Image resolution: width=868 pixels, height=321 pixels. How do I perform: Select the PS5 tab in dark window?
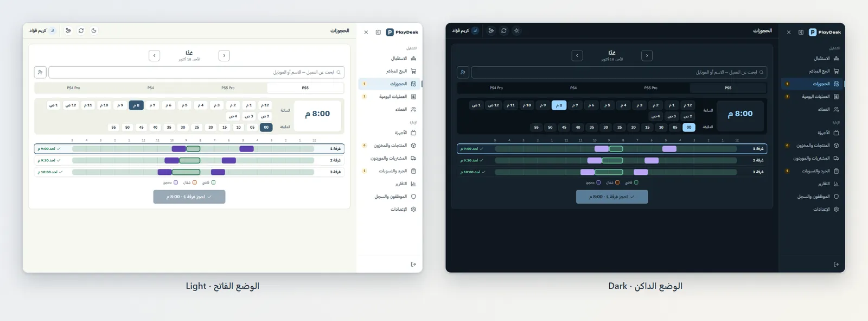(x=728, y=88)
